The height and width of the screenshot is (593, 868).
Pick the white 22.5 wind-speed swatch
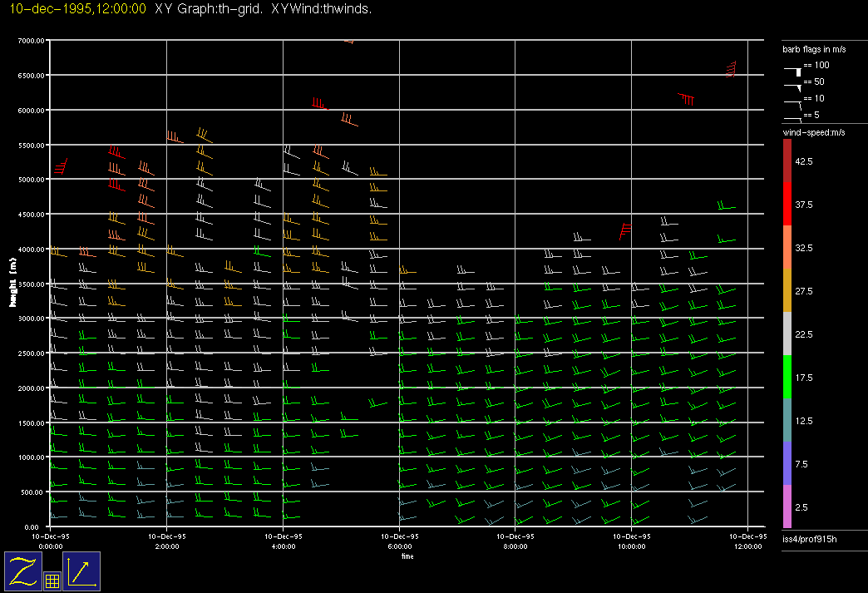click(x=787, y=334)
